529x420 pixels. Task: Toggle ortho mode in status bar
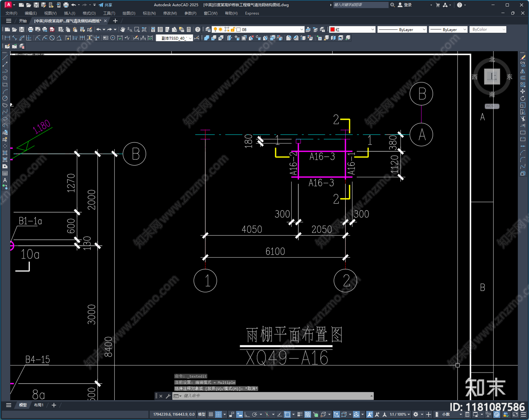[247, 414]
